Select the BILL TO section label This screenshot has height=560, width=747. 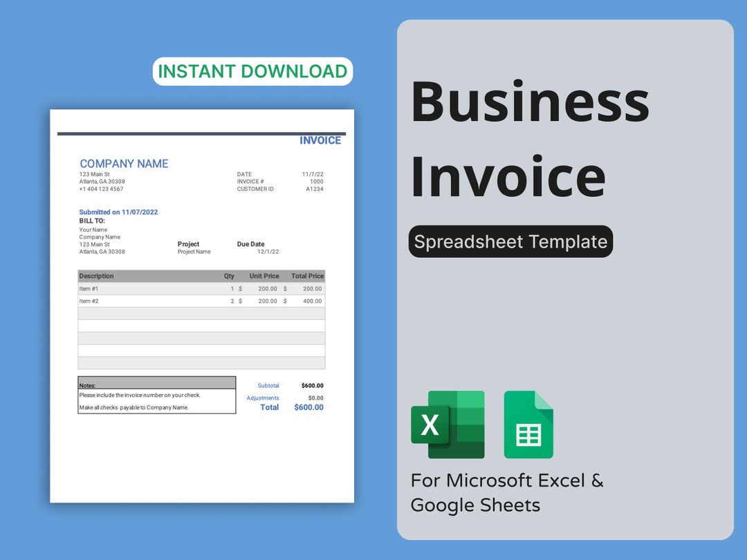[x=93, y=221]
